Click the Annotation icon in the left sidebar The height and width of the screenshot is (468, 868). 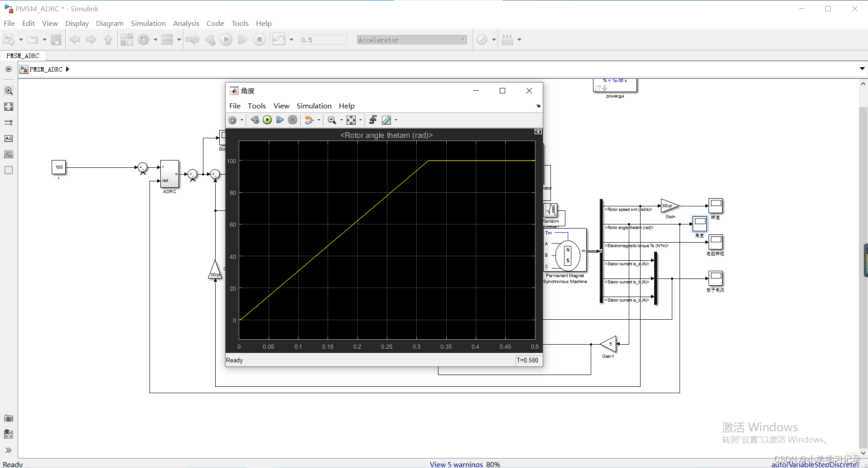(8, 138)
